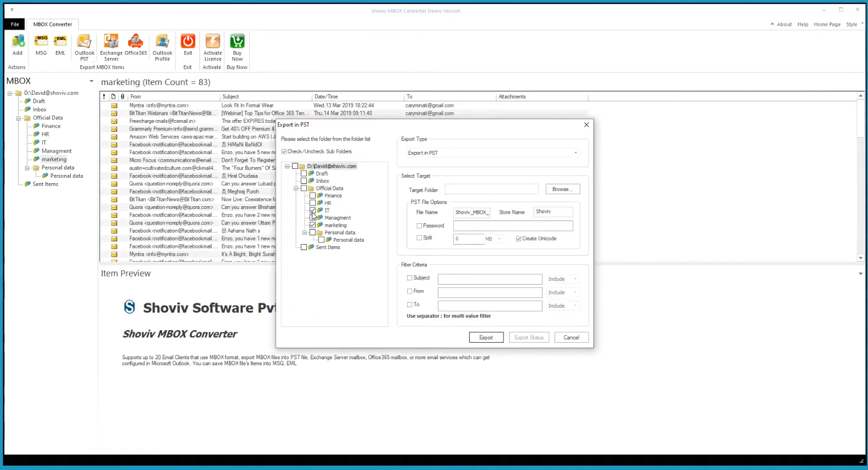
Task: Select Inbox folder in MBOX tree
Action: click(x=39, y=109)
